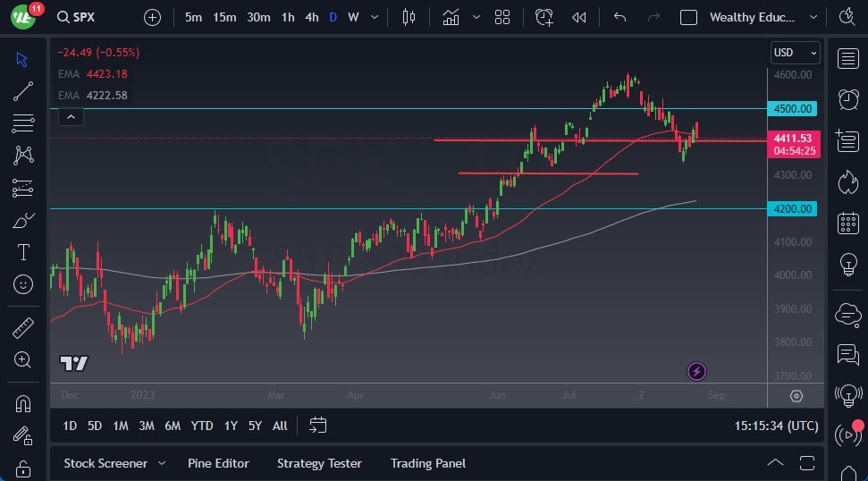Click the ruler measure tool
This screenshot has width=868, height=481.
23,328
